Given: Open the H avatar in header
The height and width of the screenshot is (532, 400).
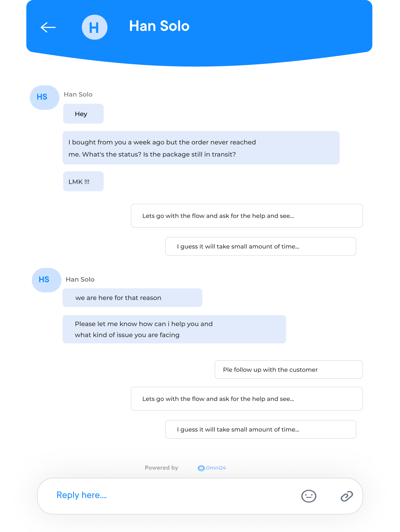Looking at the screenshot, I should 94,27.
